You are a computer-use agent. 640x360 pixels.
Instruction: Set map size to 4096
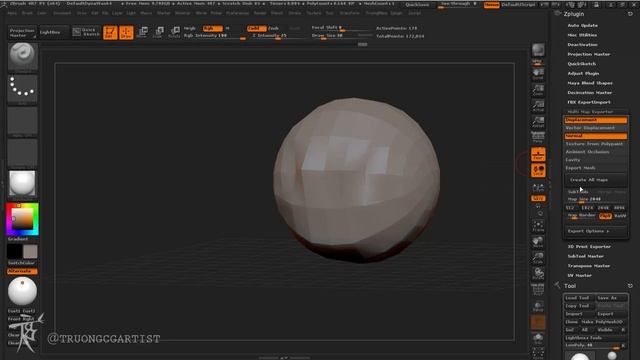[620, 208]
